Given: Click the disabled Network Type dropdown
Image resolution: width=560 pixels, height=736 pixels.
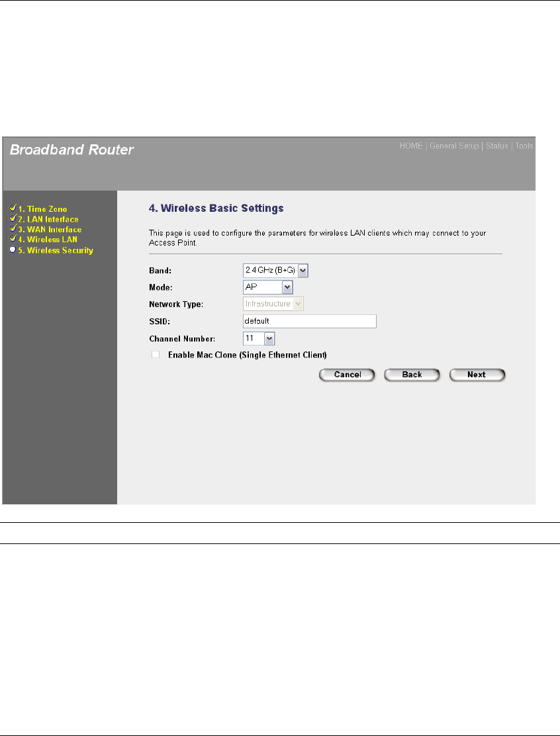Looking at the screenshot, I should pos(273,304).
